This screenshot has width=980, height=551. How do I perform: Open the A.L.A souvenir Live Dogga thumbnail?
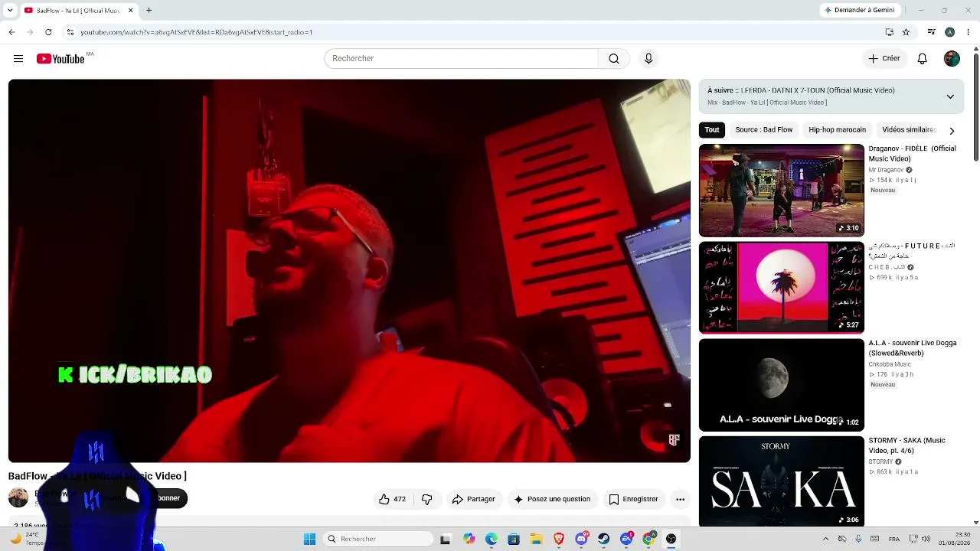[x=782, y=385]
